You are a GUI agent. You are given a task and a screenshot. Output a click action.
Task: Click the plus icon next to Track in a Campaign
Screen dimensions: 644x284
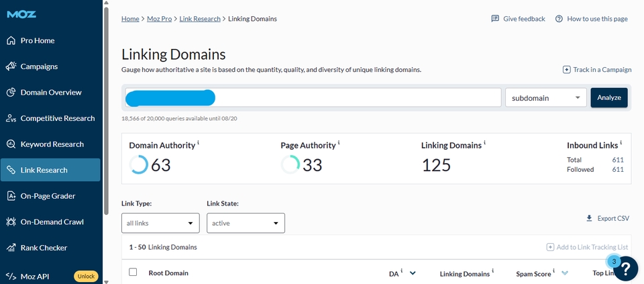point(566,70)
